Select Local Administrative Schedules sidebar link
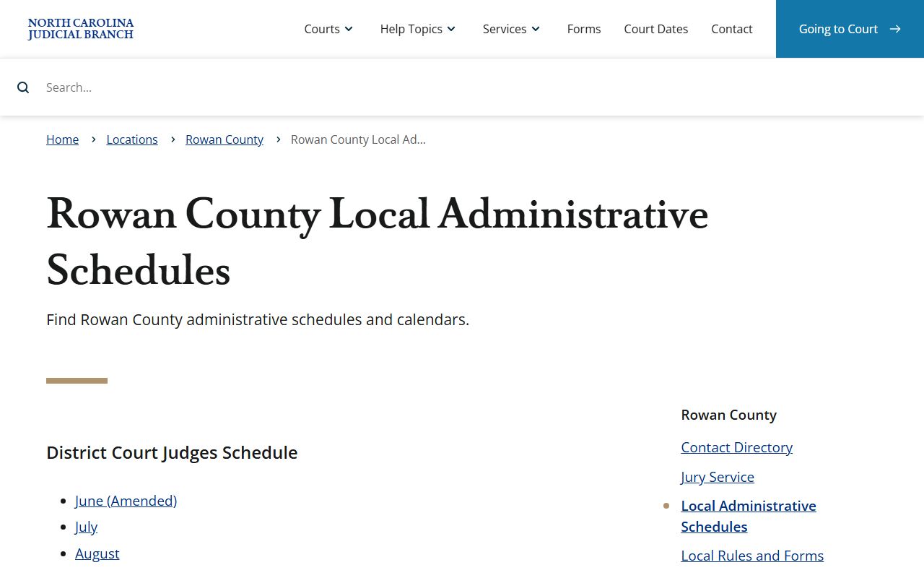 pyautogui.click(x=749, y=516)
